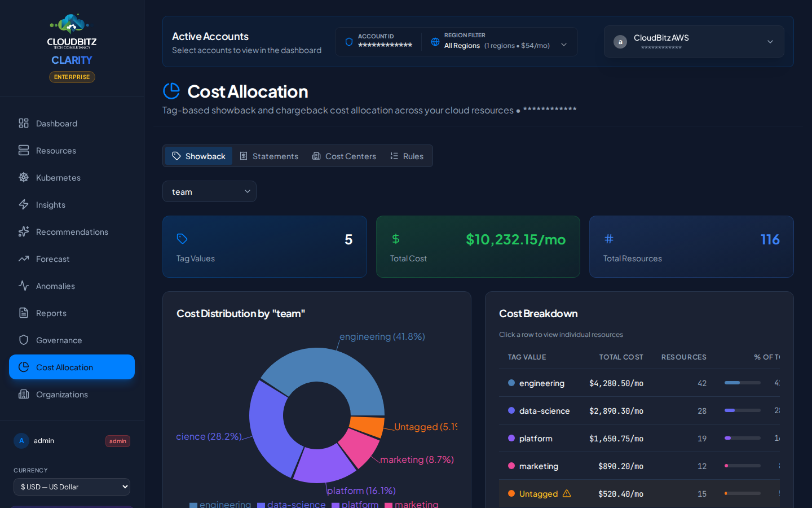This screenshot has height=508, width=812.
Task: Change the currency selector from USD
Action: 72,487
